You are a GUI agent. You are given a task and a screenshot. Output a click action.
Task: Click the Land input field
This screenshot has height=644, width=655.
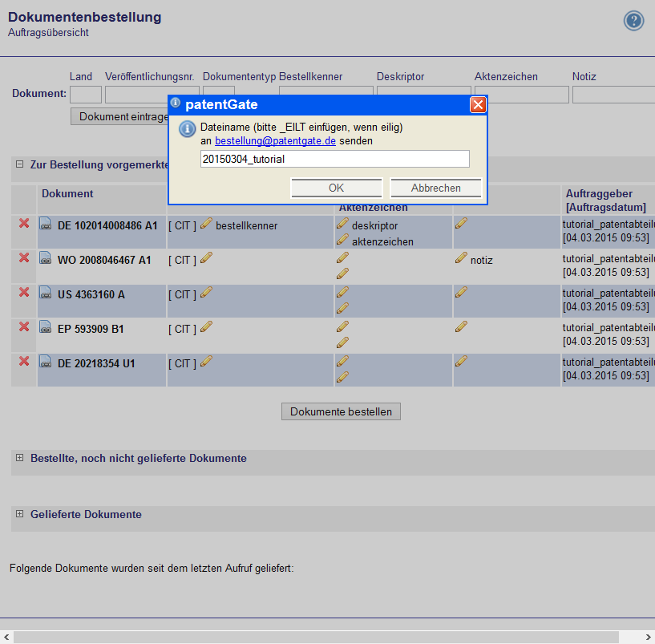tap(86, 95)
